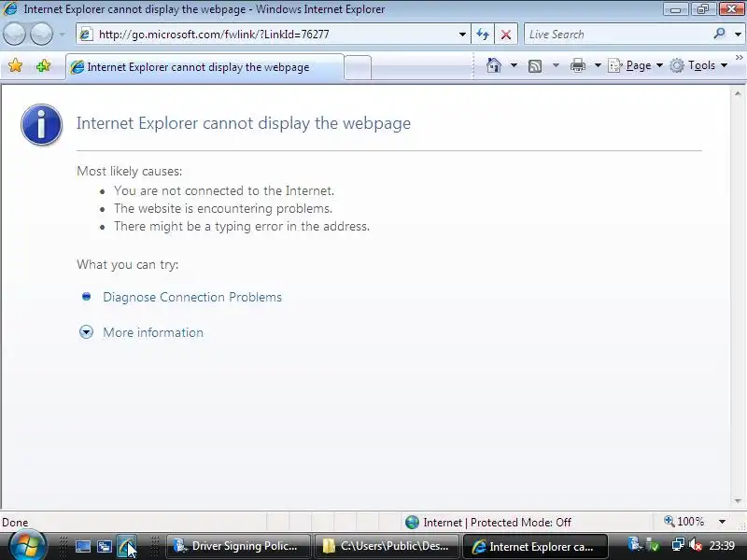Click Internet Explorer taskbar button
747x560 pixels.
point(535,546)
